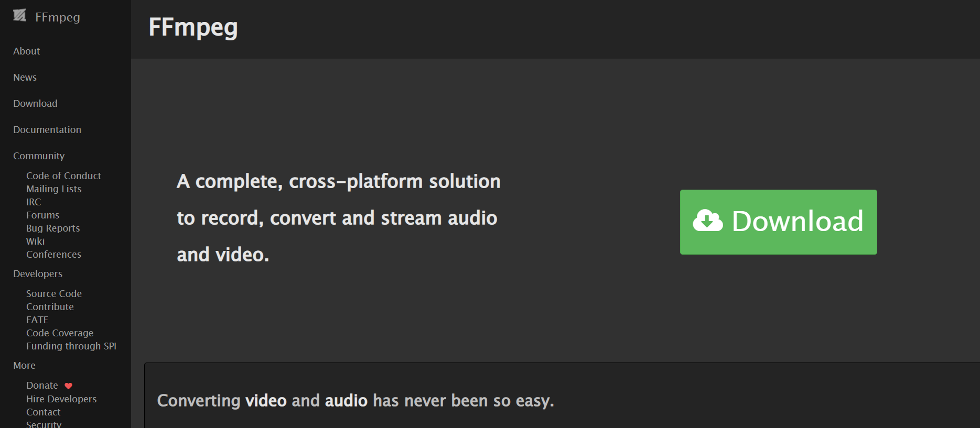Viewport: 980px width, 428px height.
Task: Click the Hire Developers link
Action: click(61, 399)
